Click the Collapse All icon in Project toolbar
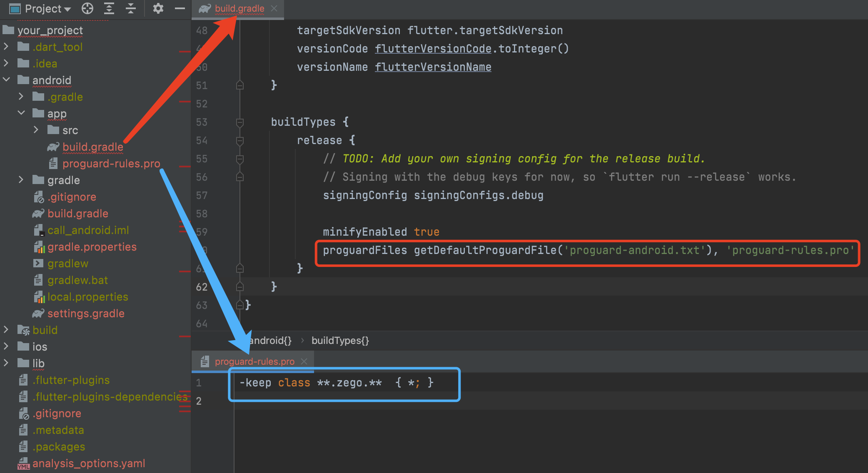This screenshot has height=473, width=868. pos(130,8)
